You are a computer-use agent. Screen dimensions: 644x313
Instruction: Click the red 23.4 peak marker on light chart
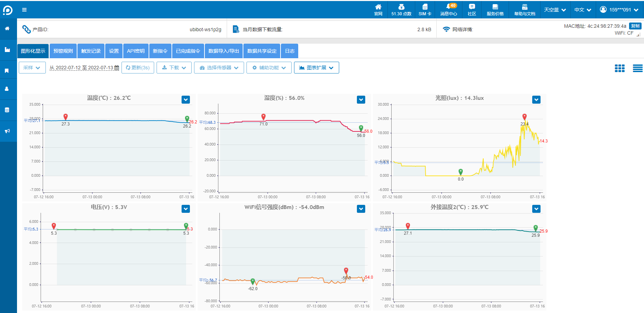525,117
